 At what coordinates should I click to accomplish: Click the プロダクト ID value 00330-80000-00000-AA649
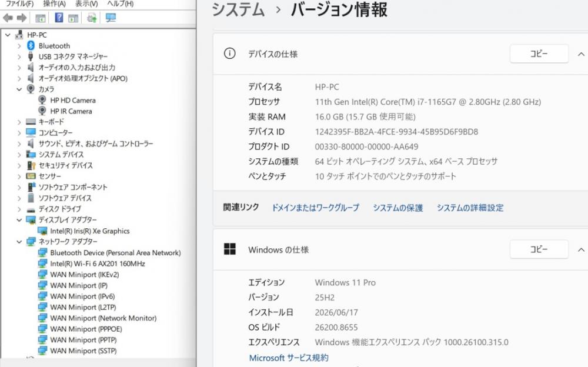pyautogui.click(x=366, y=146)
